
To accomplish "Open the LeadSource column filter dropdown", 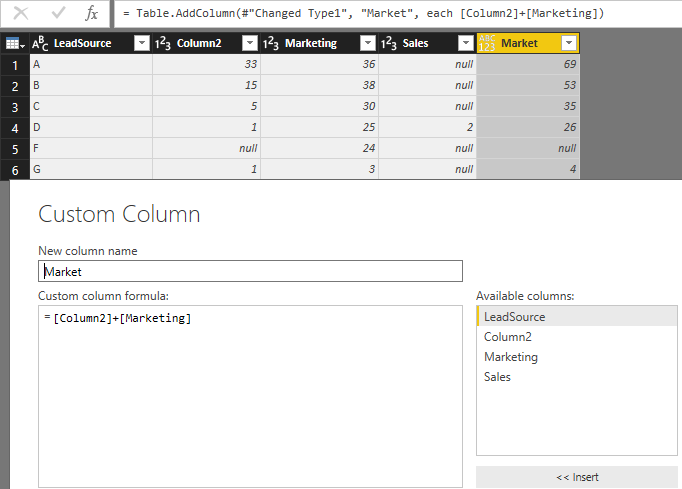I will click(142, 43).
